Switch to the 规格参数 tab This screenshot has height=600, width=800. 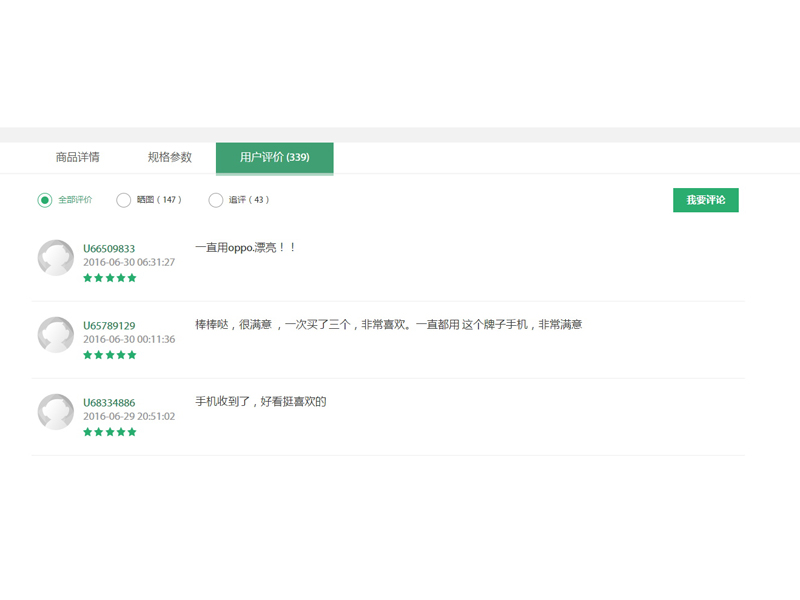[170, 157]
